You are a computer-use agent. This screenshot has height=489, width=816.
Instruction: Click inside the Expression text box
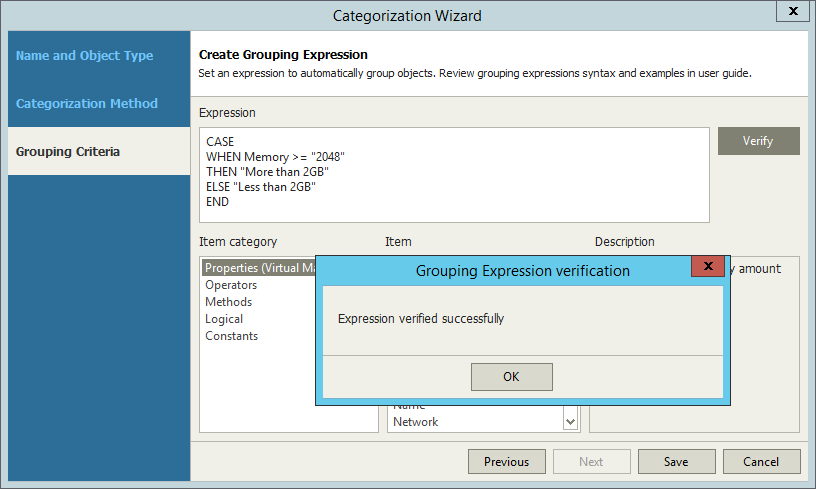tap(454, 175)
